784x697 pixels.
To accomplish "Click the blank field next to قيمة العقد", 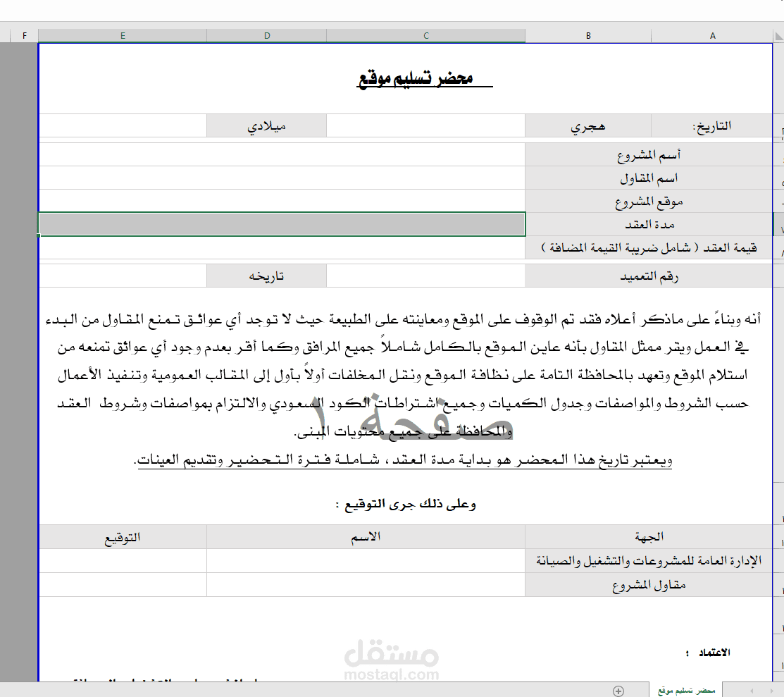I will 282,247.
